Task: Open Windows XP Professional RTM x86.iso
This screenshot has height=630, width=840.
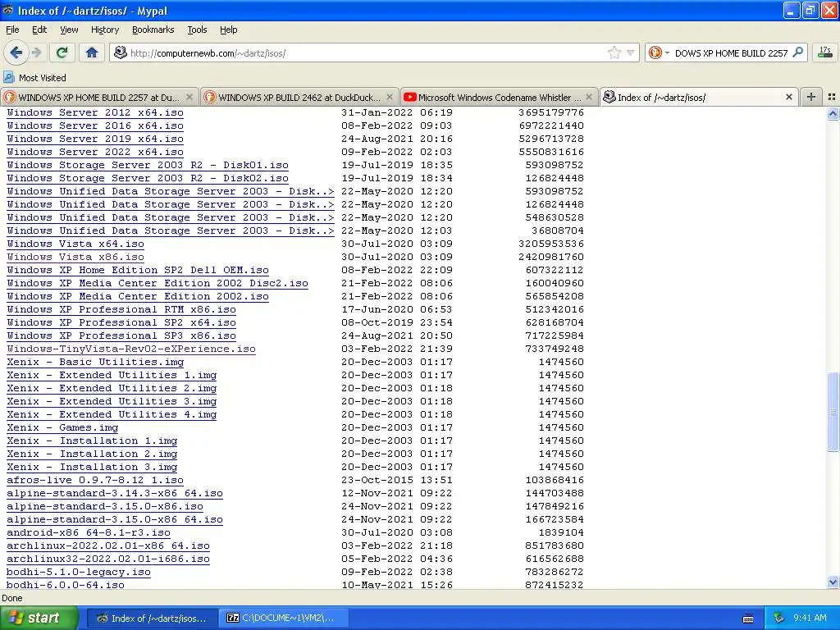Action: (121, 309)
